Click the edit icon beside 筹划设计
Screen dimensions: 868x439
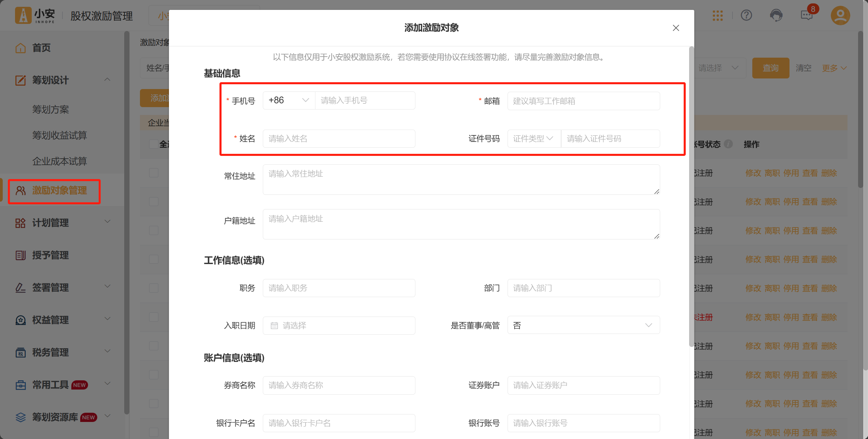pyautogui.click(x=20, y=80)
